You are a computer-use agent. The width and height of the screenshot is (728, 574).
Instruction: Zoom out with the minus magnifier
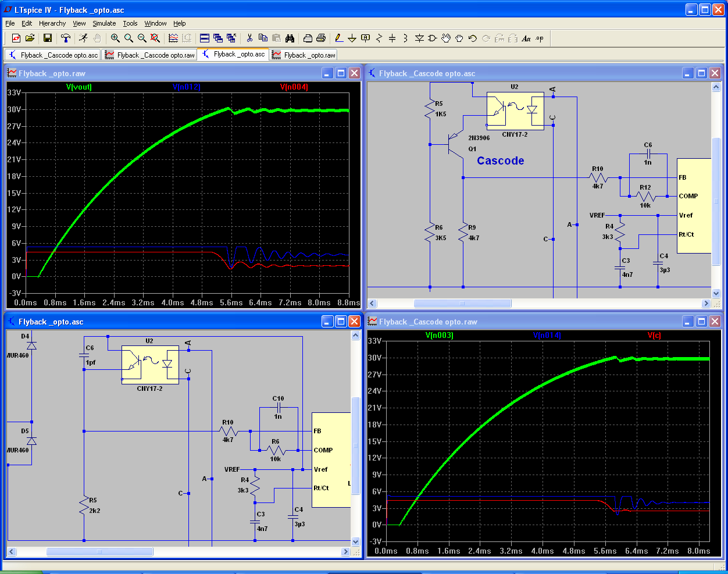coord(142,38)
